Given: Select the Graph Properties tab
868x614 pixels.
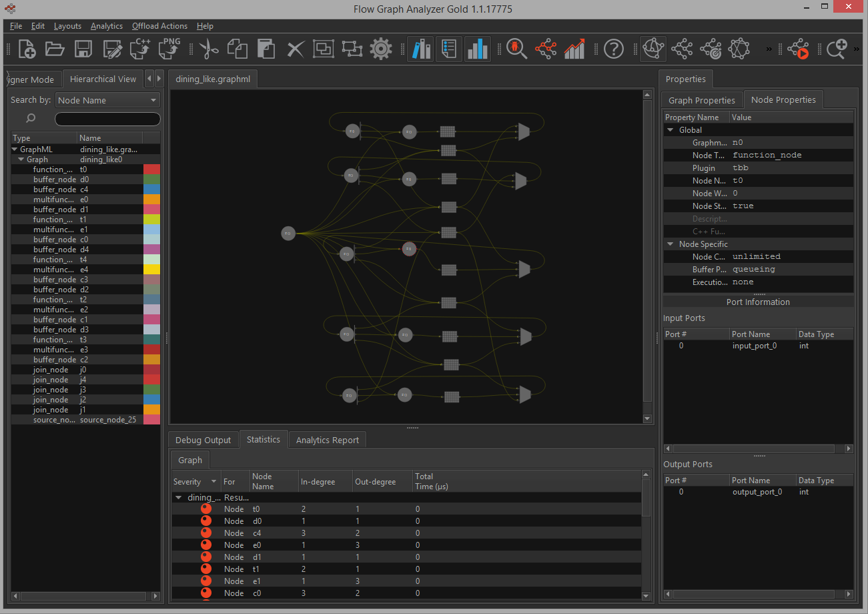Looking at the screenshot, I should click(701, 100).
